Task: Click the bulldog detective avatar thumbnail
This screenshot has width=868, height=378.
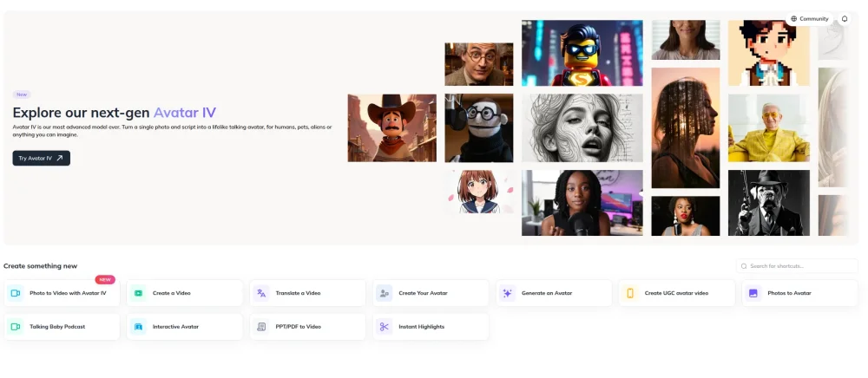Action: pyautogui.click(x=769, y=203)
